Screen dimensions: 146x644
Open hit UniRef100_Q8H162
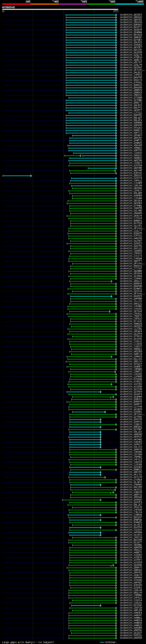coord(131,17)
